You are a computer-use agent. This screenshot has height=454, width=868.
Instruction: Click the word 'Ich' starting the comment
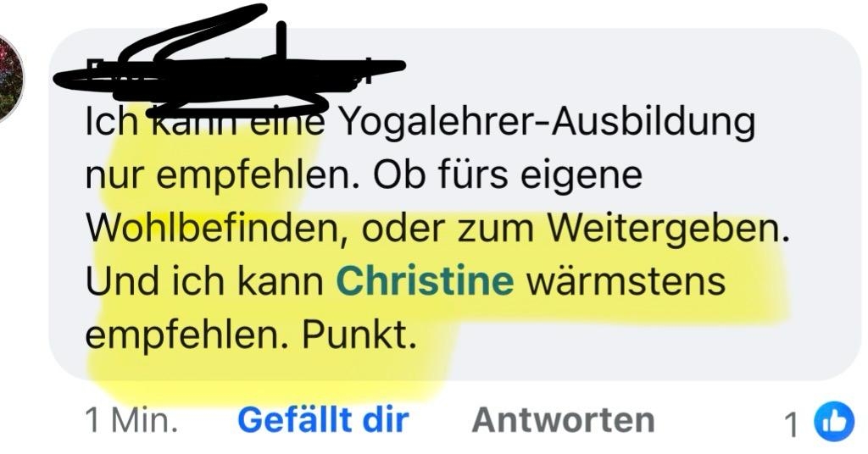111,123
